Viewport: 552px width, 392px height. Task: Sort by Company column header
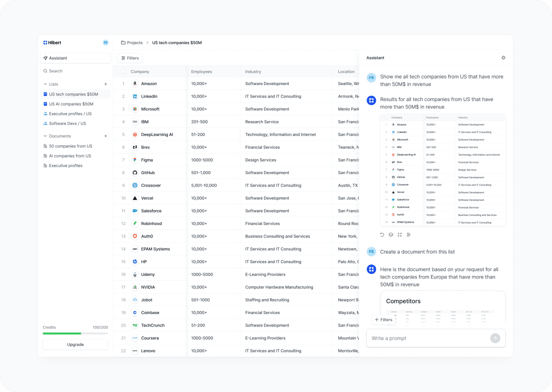coord(140,71)
